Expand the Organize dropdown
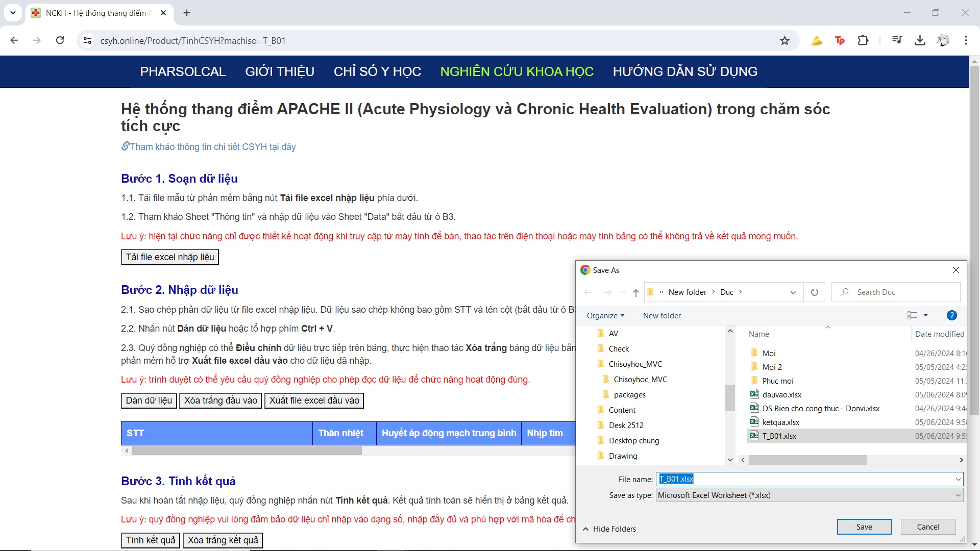 (605, 315)
